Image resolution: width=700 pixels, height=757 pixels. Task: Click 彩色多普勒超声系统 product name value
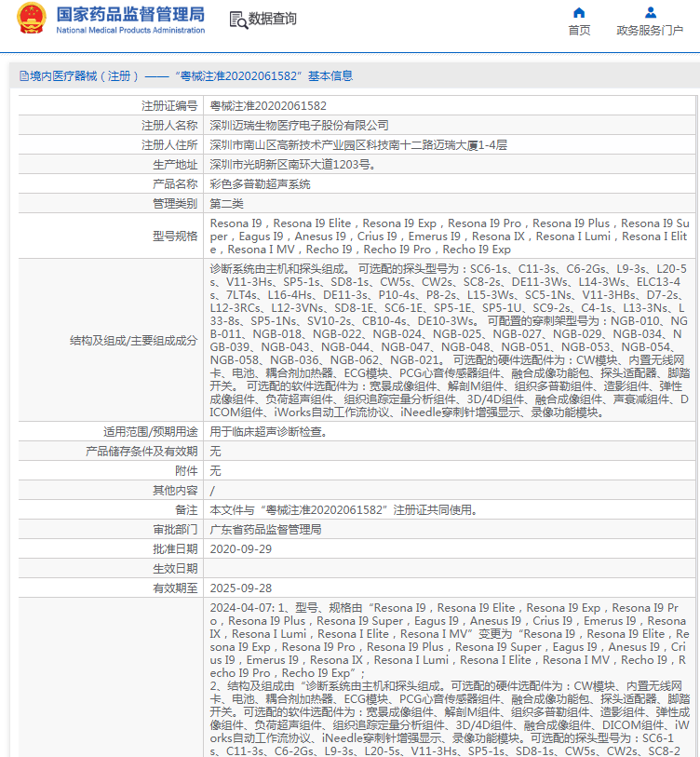pos(261,184)
